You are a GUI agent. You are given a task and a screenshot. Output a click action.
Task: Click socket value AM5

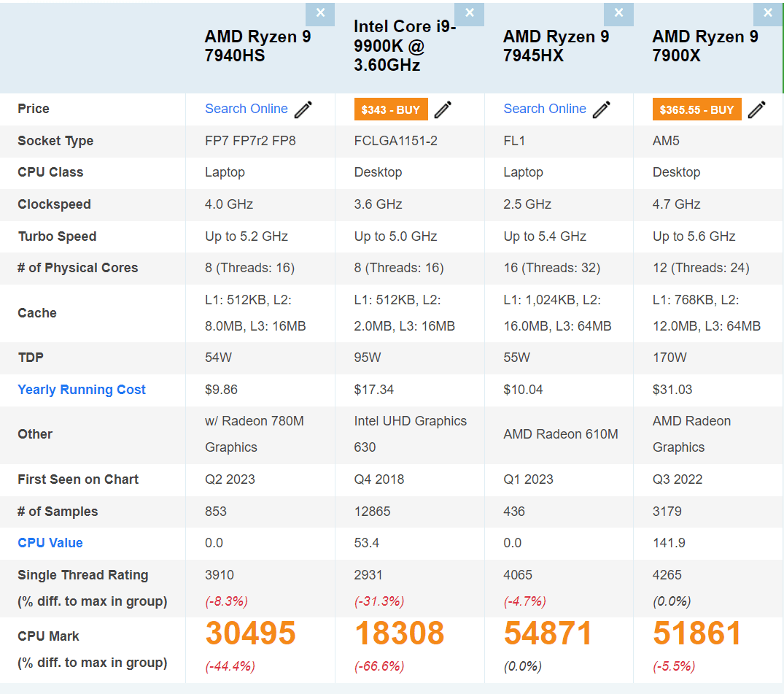(x=666, y=141)
